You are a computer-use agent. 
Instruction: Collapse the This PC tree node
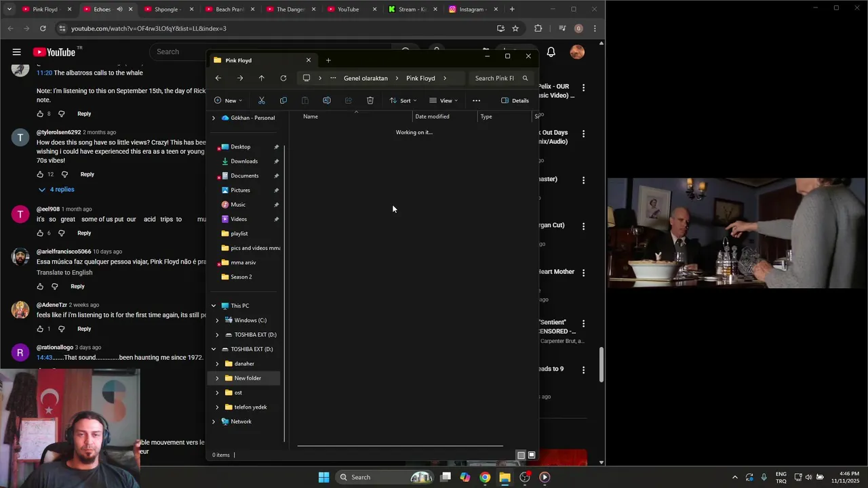214,306
